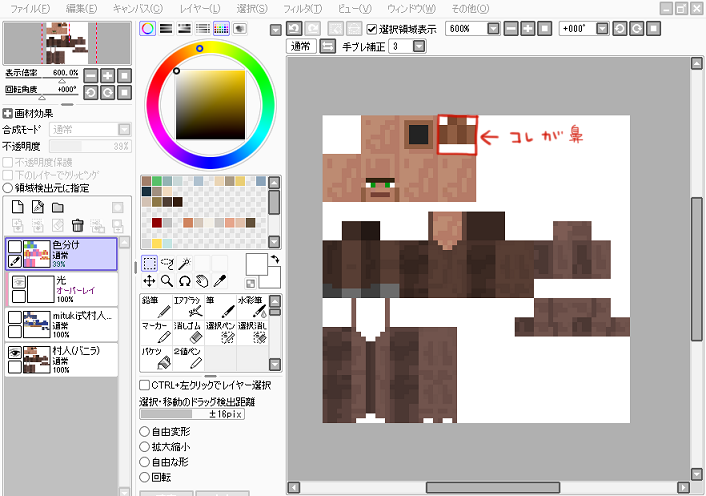
Task: Select the 自由変形 radio option
Action: point(144,432)
